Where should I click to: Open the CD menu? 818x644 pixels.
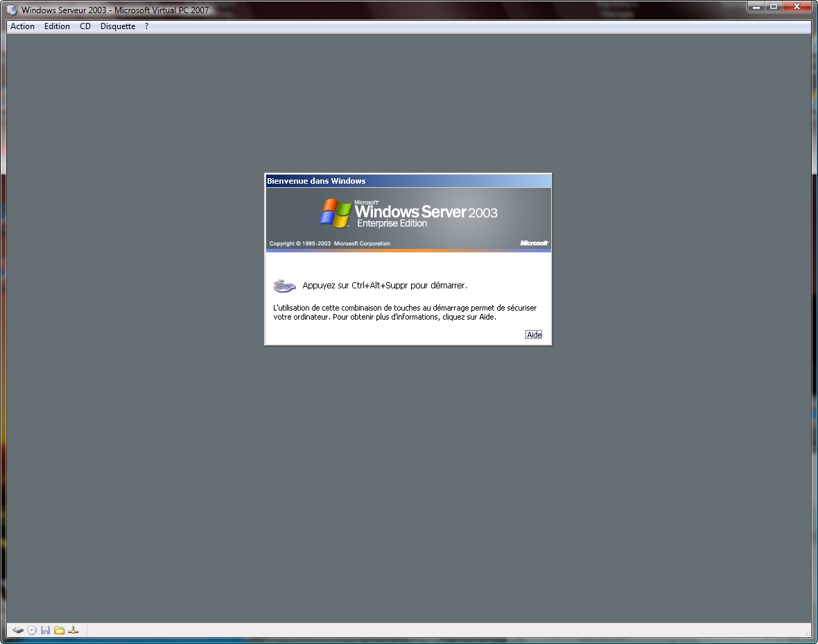coord(85,26)
